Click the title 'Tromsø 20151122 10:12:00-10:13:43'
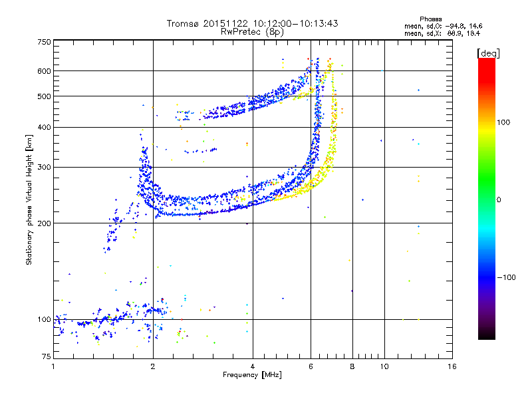Image resolution: width=532 pixels, height=399 pixels. click(252, 23)
